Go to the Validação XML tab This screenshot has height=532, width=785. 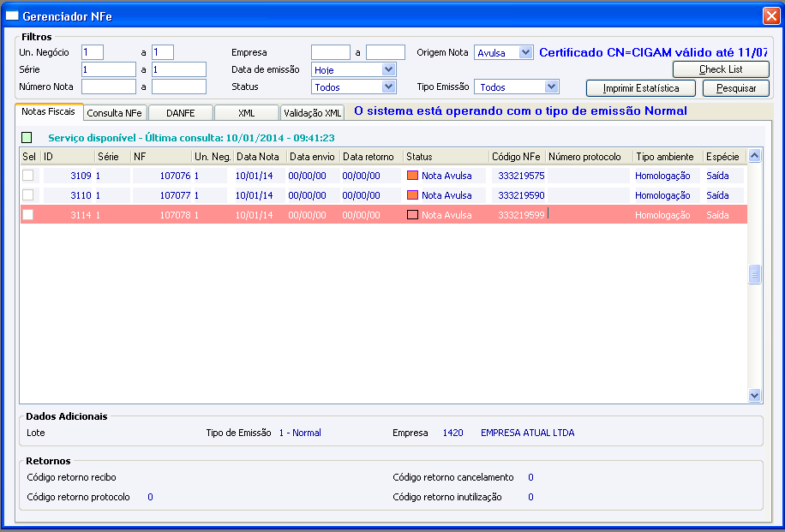[x=313, y=112]
